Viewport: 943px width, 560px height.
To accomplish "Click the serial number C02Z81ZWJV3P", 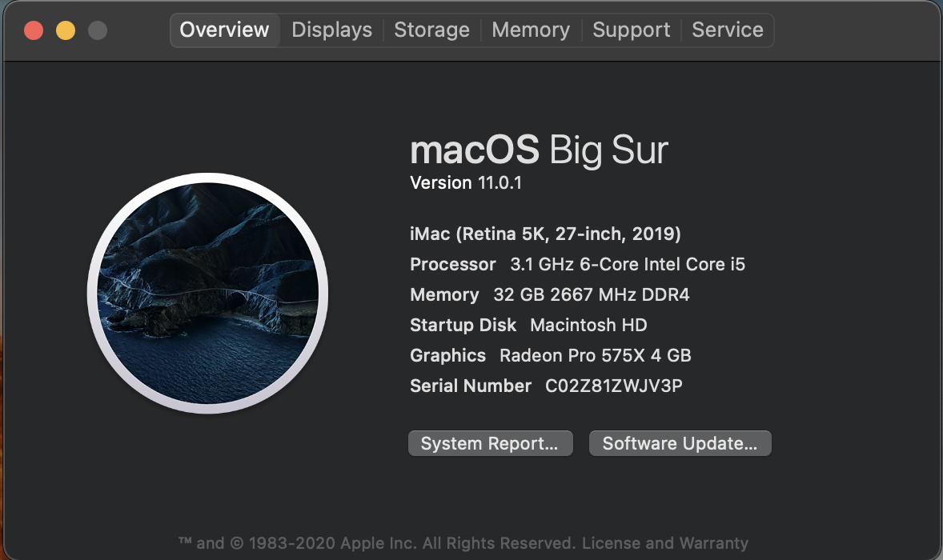I will [x=613, y=386].
